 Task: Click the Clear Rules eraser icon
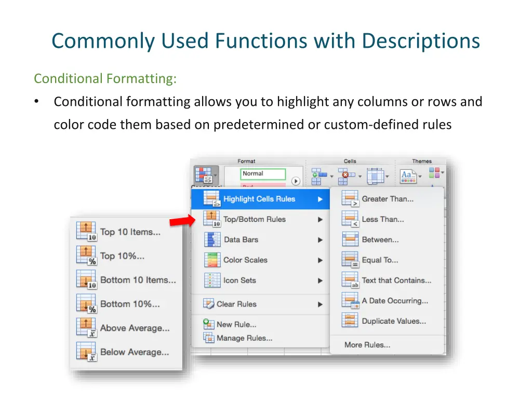(x=209, y=303)
